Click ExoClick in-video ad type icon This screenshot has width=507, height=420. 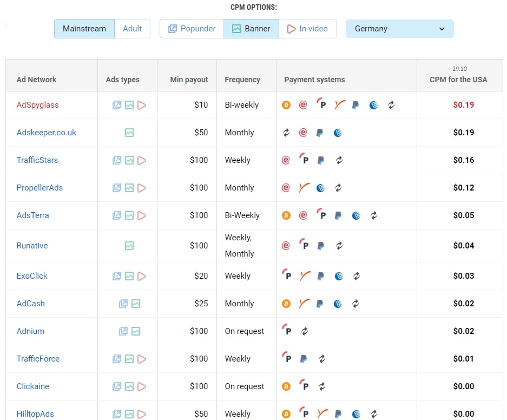pyautogui.click(x=142, y=276)
